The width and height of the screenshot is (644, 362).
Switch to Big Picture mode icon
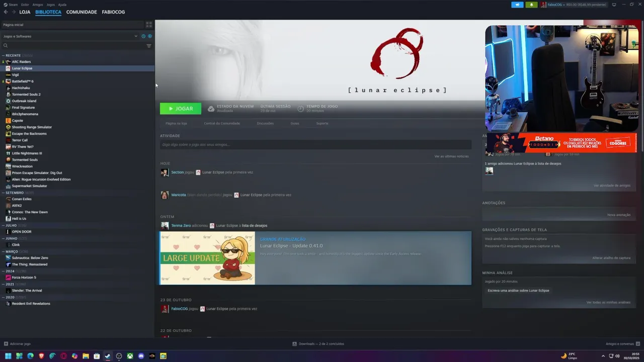coord(614,5)
